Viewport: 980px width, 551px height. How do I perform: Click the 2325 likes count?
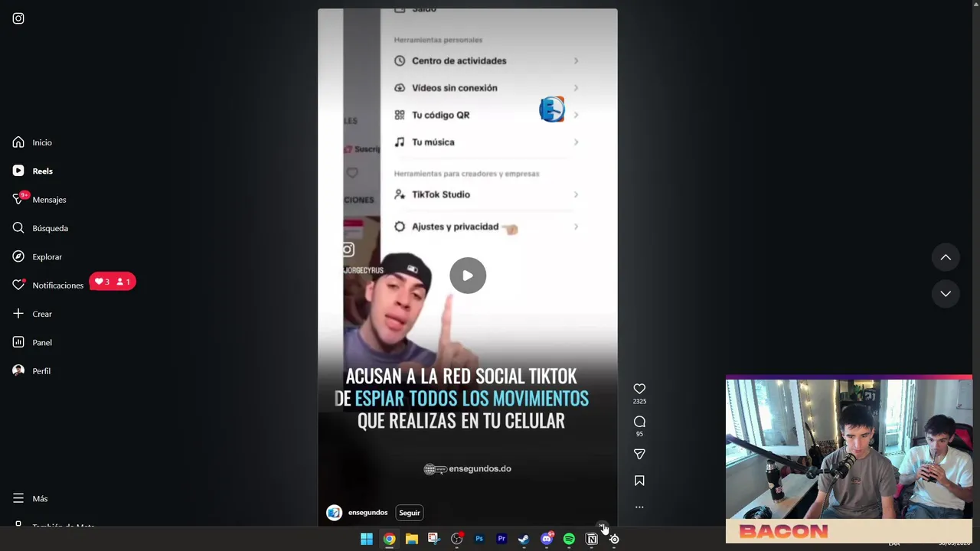point(639,401)
